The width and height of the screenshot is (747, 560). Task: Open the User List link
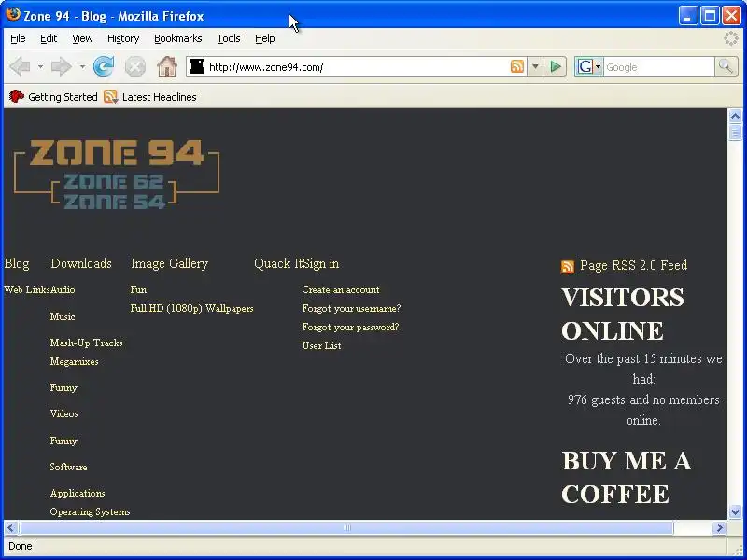point(321,345)
